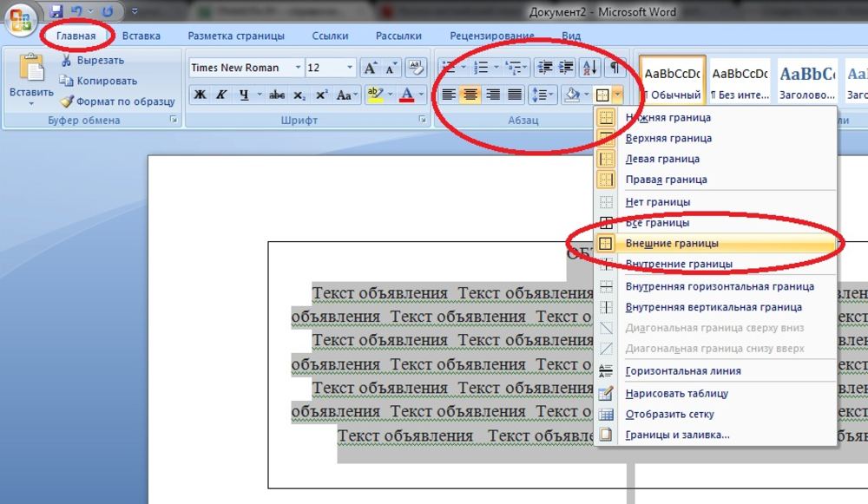868x504 pixels.
Task: Save document via quick access toolbar
Action: [x=56, y=10]
